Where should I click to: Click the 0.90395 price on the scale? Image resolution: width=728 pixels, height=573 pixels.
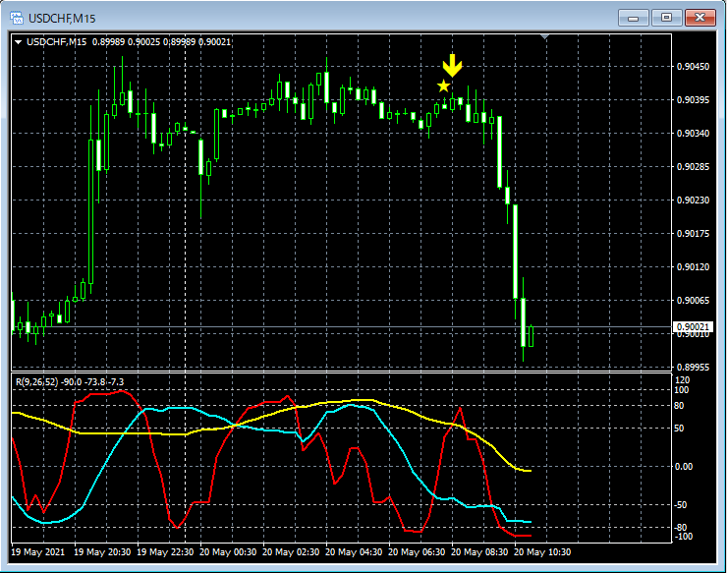[x=693, y=100]
